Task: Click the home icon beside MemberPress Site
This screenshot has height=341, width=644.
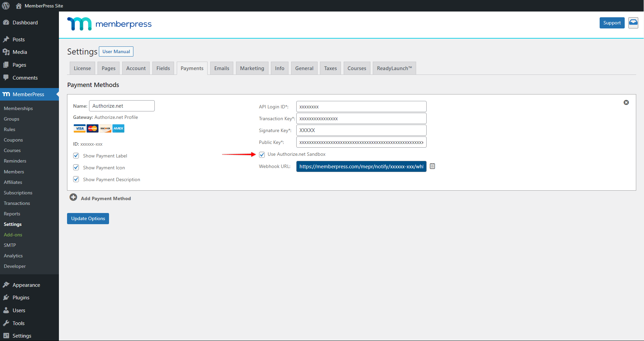Action: point(19,6)
